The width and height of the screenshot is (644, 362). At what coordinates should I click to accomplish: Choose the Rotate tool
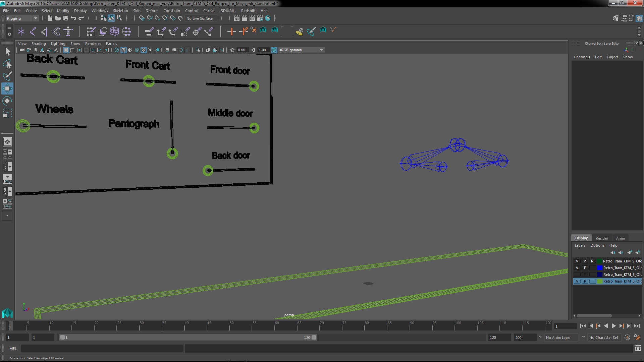(7, 101)
